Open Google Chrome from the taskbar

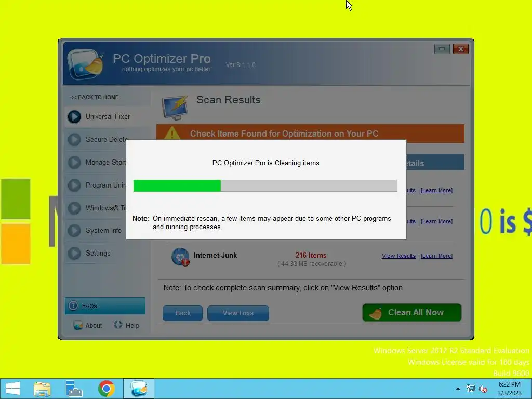(106, 389)
